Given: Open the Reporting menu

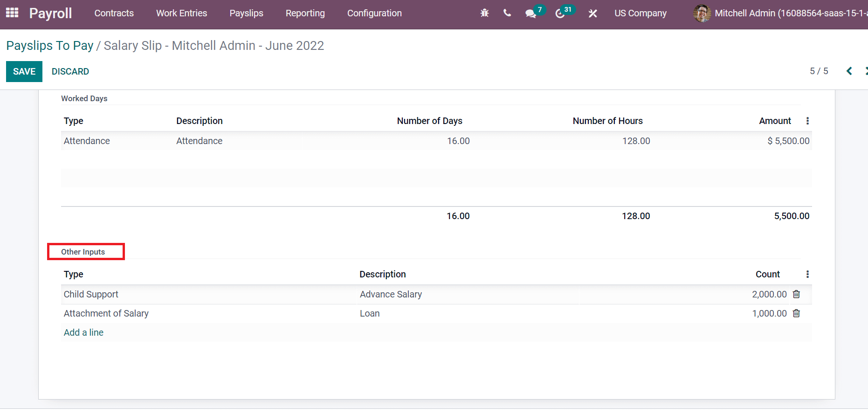Looking at the screenshot, I should coord(305,13).
